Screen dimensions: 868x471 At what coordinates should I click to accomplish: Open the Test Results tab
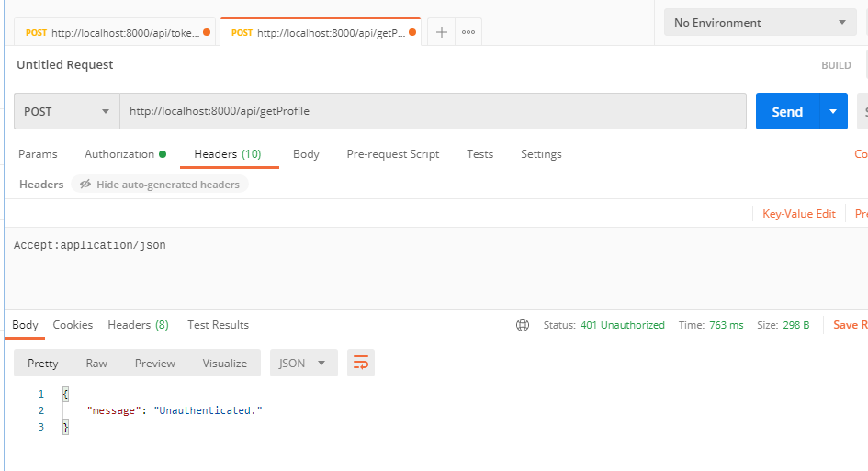pyautogui.click(x=218, y=325)
